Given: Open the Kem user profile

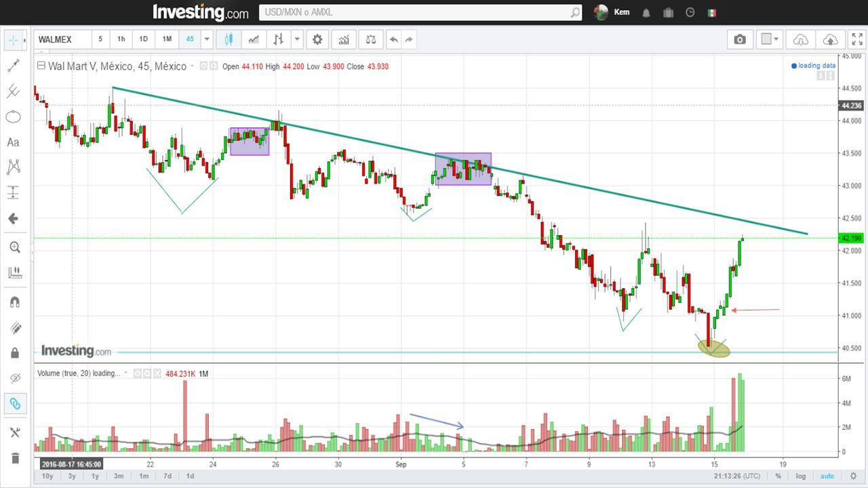Looking at the screenshot, I should [611, 12].
